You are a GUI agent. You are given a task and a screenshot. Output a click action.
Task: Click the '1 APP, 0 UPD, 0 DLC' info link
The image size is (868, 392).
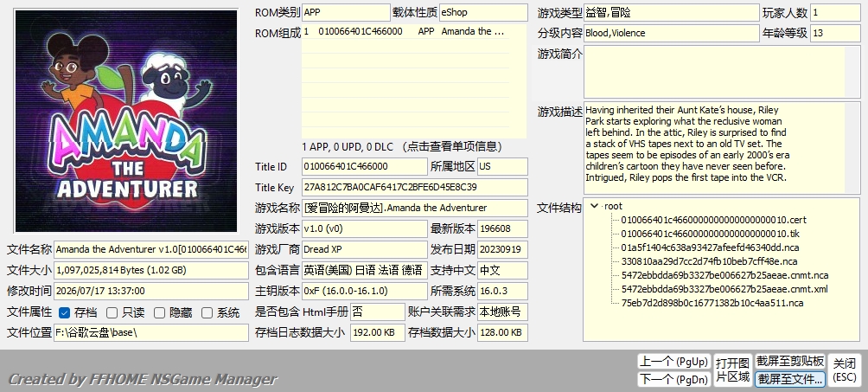(403, 147)
